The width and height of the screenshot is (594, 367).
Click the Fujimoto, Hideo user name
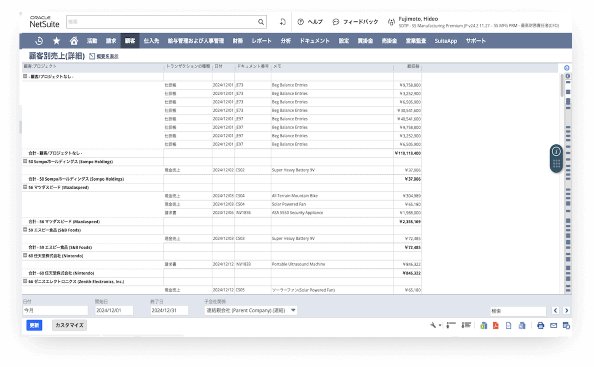[x=418, y=19]
